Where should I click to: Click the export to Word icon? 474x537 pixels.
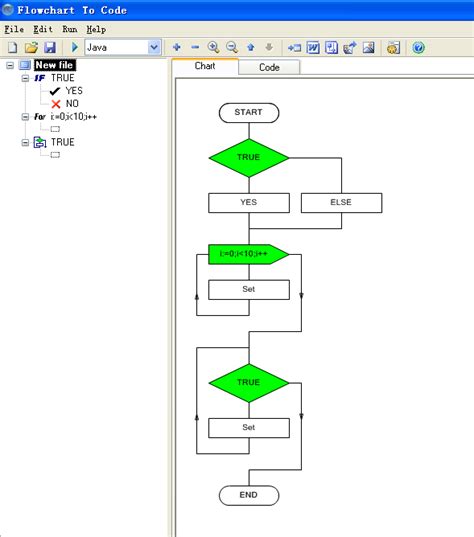(313, 47)
